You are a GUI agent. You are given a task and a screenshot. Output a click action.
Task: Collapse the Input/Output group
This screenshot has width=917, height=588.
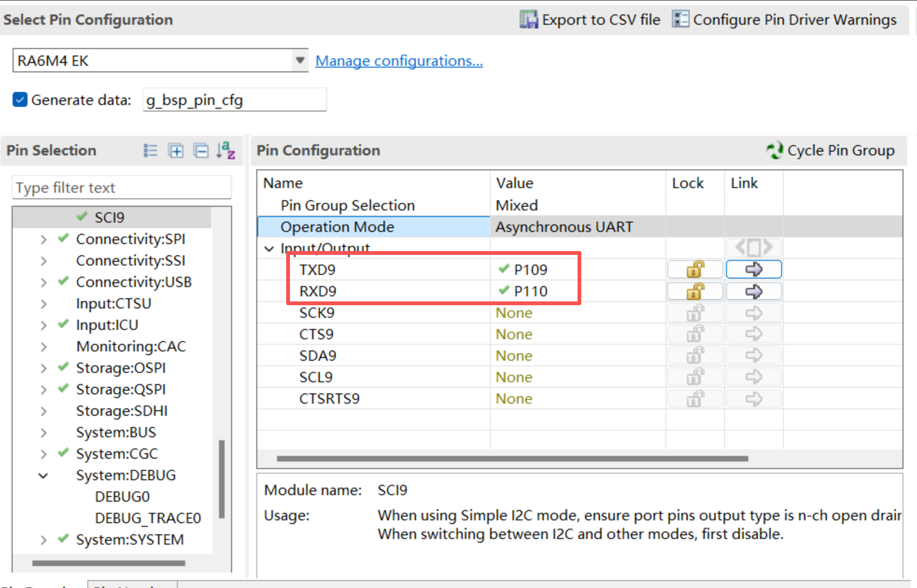coord(269,249)
